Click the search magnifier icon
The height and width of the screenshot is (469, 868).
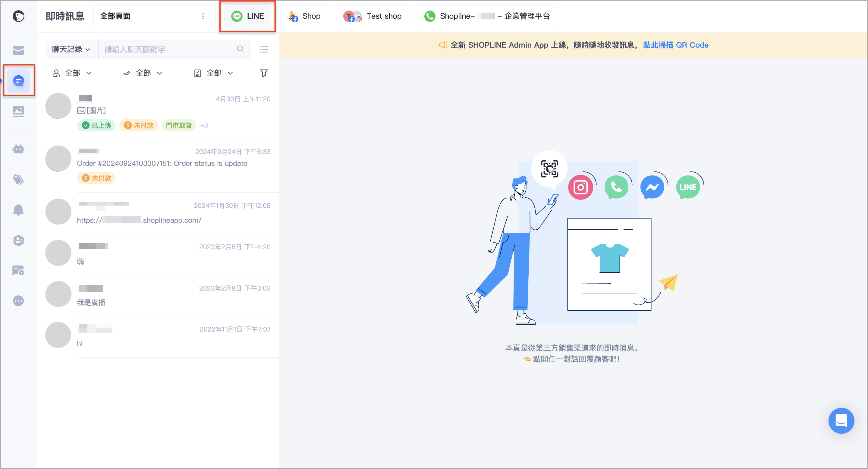pyautogui.click(x=240, y=49)
